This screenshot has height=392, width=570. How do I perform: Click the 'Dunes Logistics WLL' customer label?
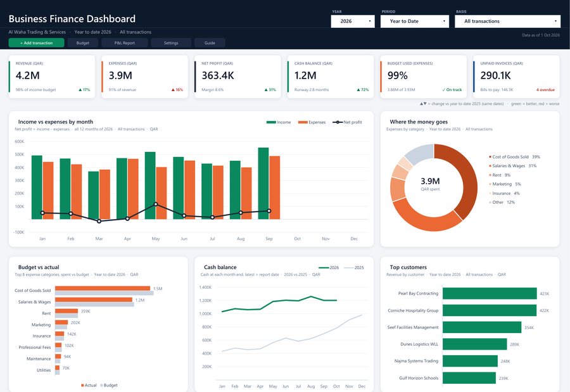(x=419, y=344)
